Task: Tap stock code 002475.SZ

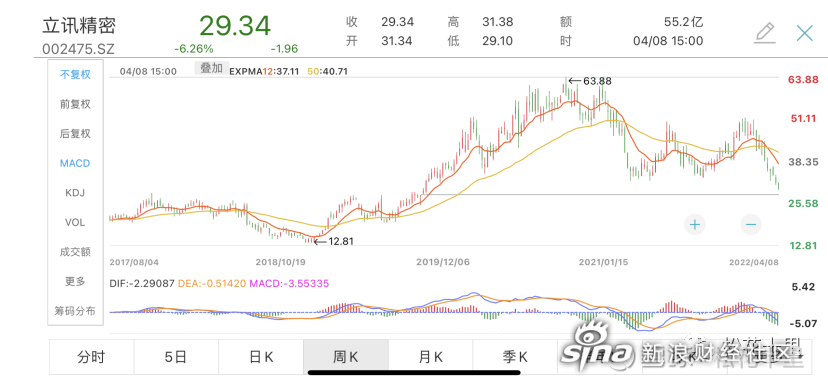Action: (78, 50)
